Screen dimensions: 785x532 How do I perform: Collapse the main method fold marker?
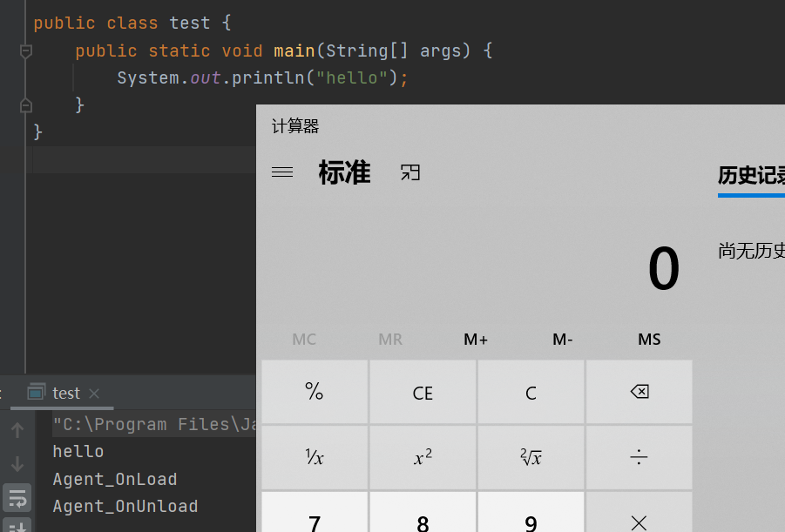pos(25,51)
